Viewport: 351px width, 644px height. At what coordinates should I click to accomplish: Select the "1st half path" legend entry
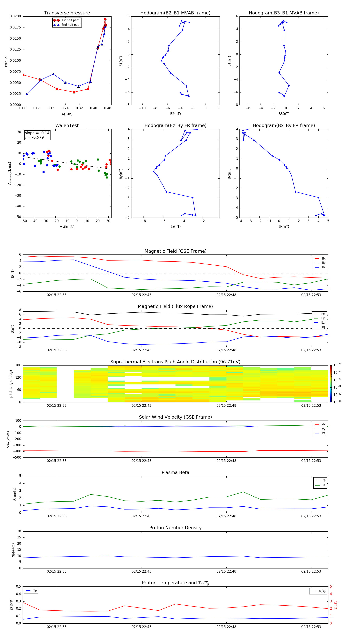[x=67, y=20]
